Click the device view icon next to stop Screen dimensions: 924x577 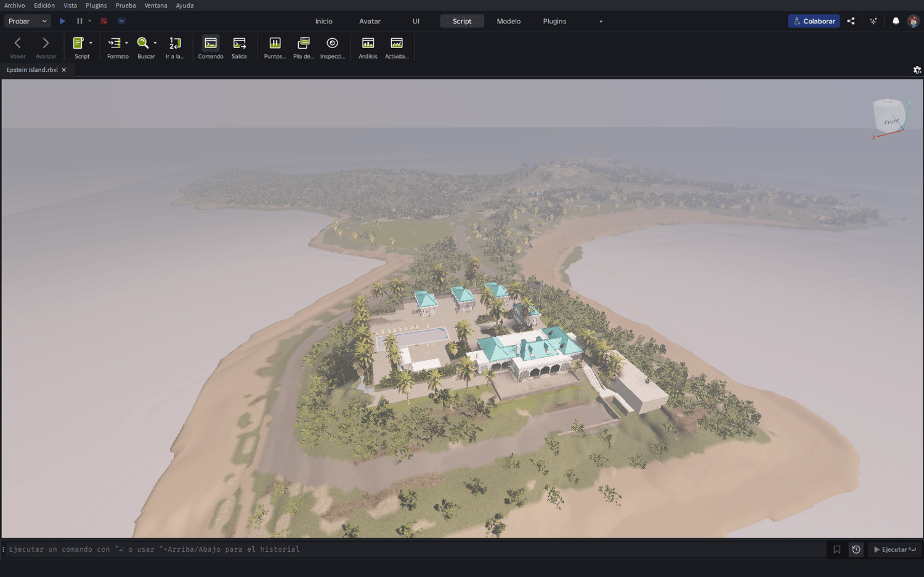click(121, 21)
